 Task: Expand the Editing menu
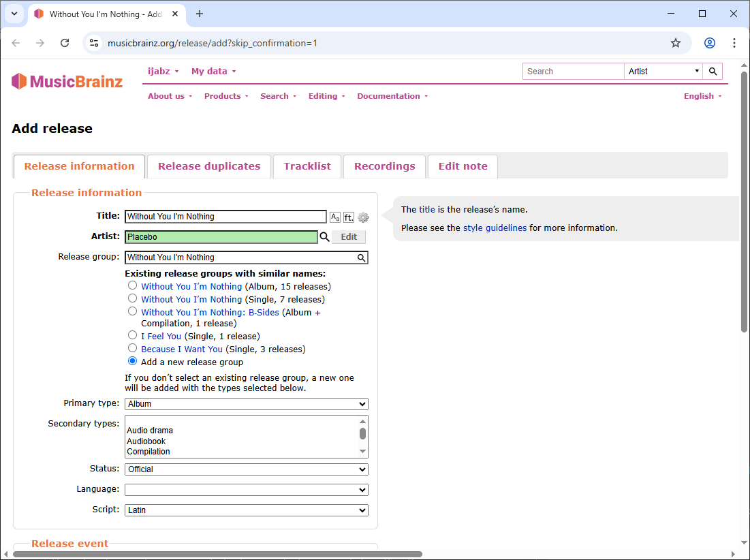[327, 96]
